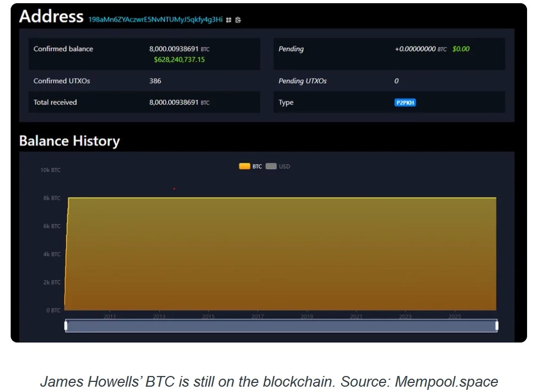This screenshot has height=392, width=534.
Task: Click the $628,240,737.15 balance value
Action: tap(179, 60)
